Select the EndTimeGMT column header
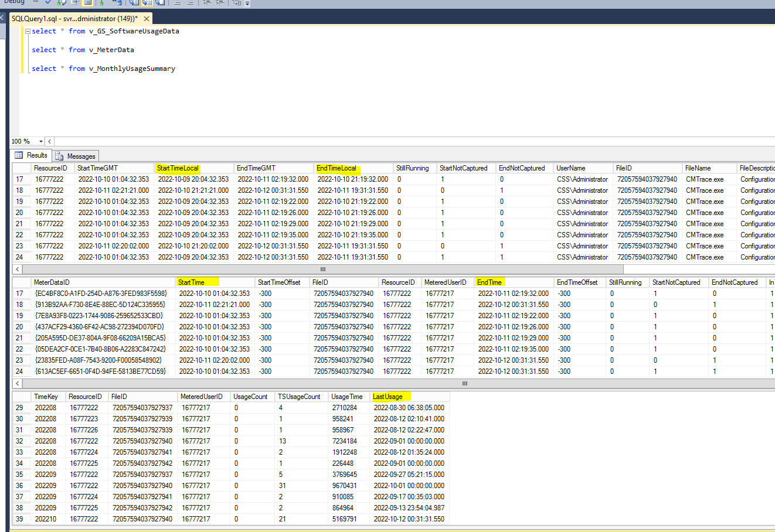This screenshot has height=532, width=775. [x=274, y=168]
